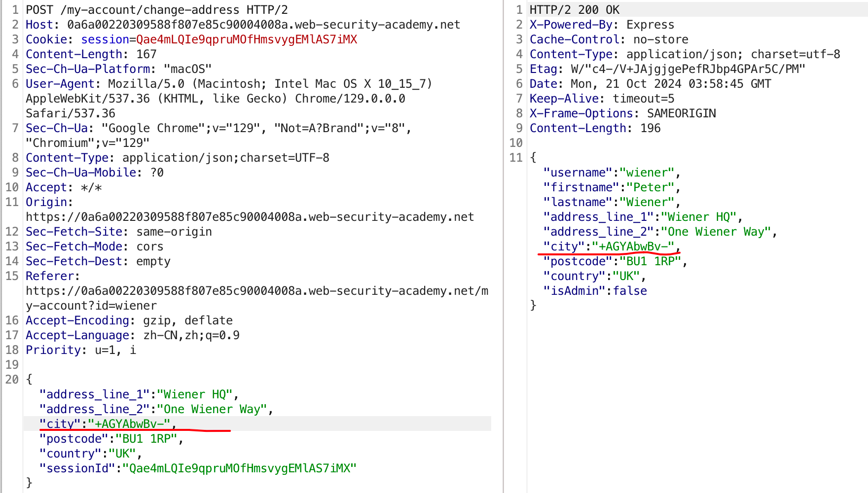Click the response Content-Length 196 header
This screenshot has width=868, height=493.
(x=595, y=128)
